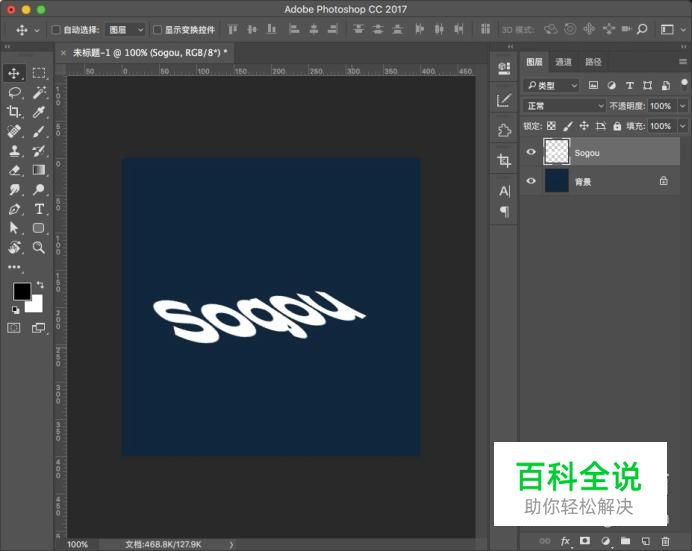This screenshot has width=692, height=551.
Task: Change the screen mode
Action: pyautogui.click(x=39, y=328)
